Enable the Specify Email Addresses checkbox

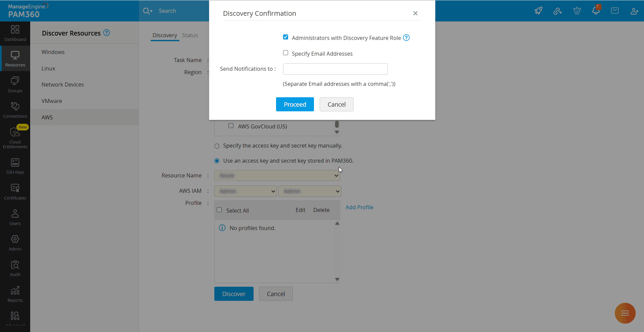pyautogui.click(x=285, y=53)
